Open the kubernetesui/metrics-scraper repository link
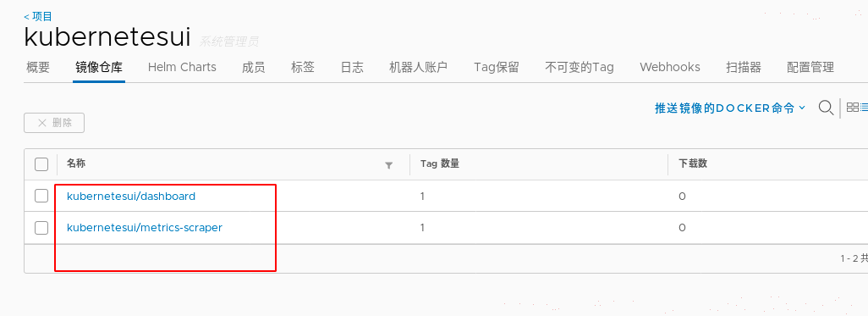 click(x=145, y=227)
